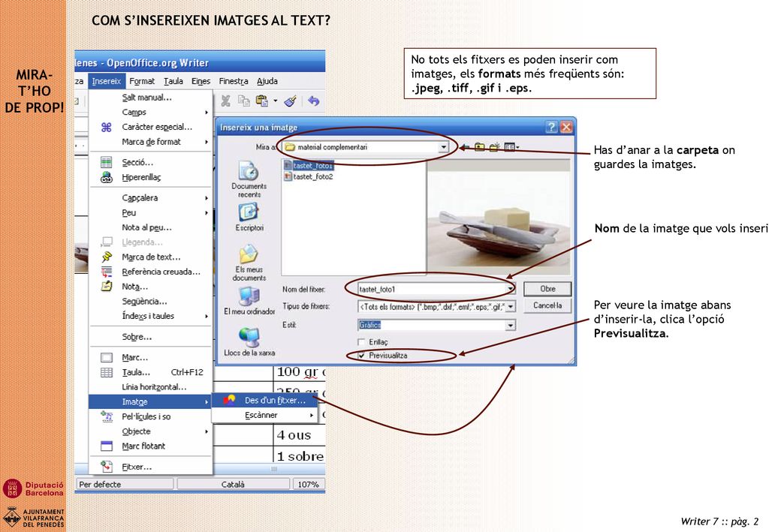This screenshot has height=532, width=769.
Task: Choose Escànner submenu entry
Action: (x=264, y=415)
